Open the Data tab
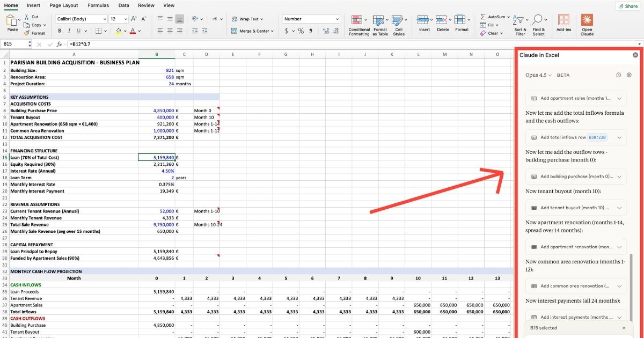 coord(123,5)
